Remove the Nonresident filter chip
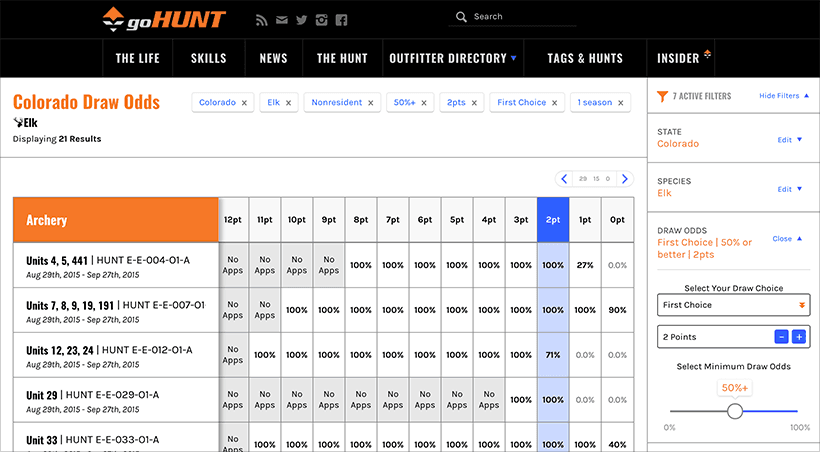 371,103
